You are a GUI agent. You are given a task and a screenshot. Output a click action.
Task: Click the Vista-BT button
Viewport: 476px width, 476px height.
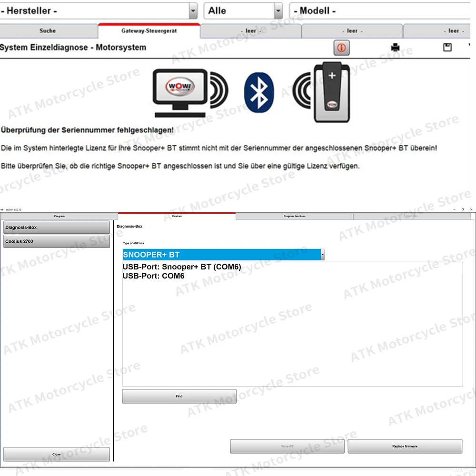(x=287, y=446)
